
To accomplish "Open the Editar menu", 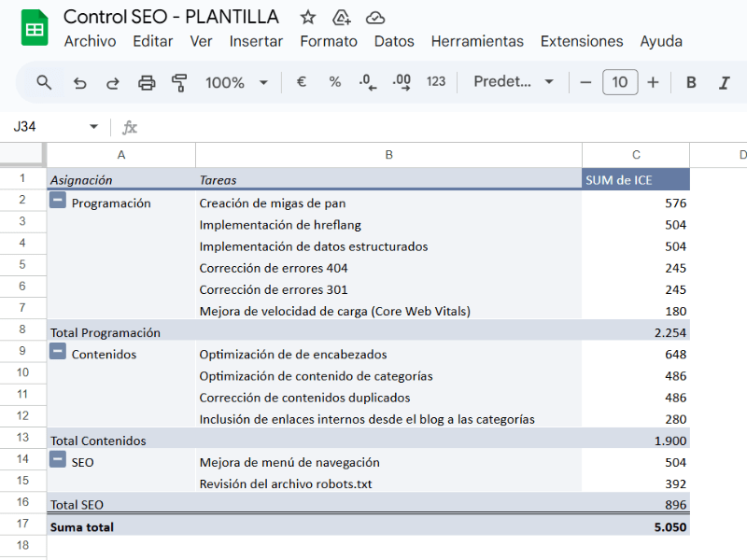I will (x=152, y=41).
